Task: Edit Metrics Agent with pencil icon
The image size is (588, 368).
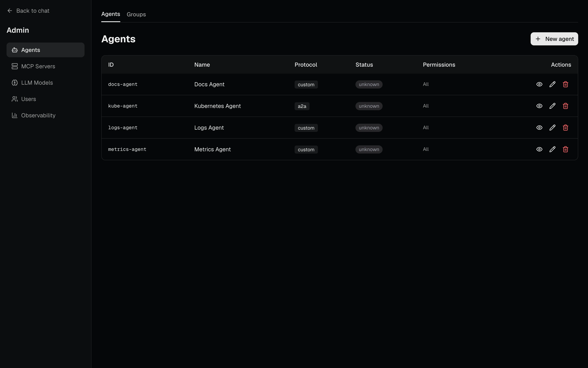Action: pos(552,149)
